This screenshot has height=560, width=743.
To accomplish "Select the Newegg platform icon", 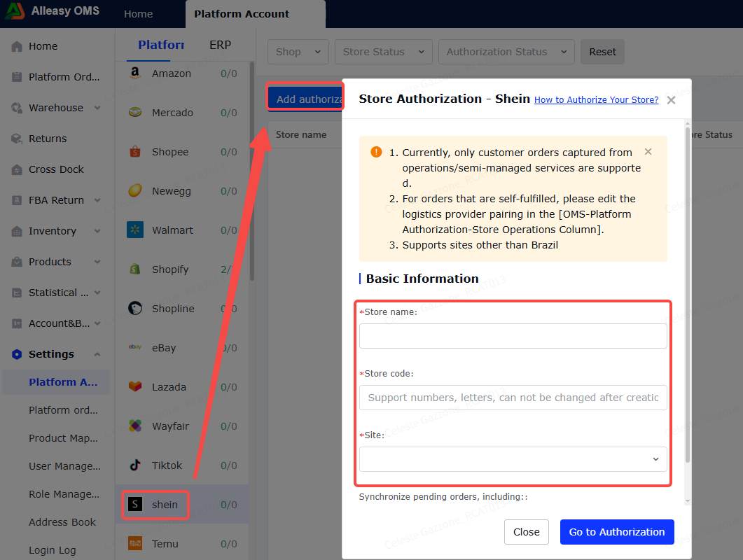I will pos(135,190).
